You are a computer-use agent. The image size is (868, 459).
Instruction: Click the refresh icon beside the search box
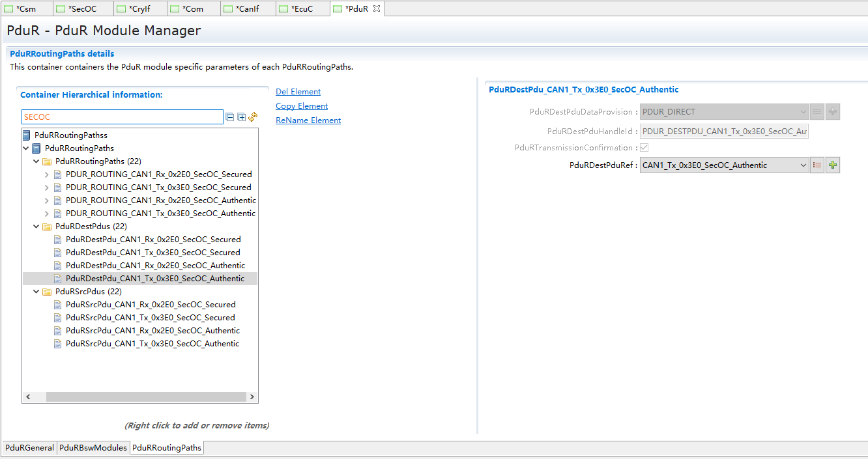253,117
